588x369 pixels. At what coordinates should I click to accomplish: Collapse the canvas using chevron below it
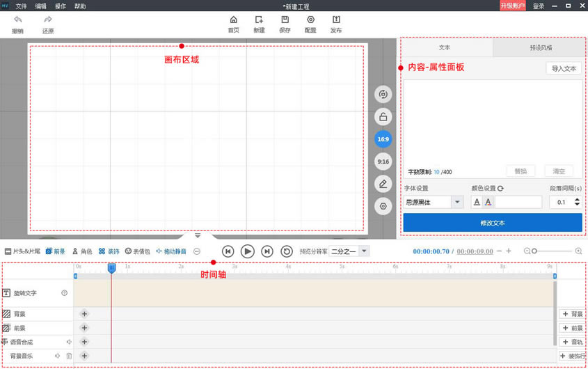pos(198,235)
